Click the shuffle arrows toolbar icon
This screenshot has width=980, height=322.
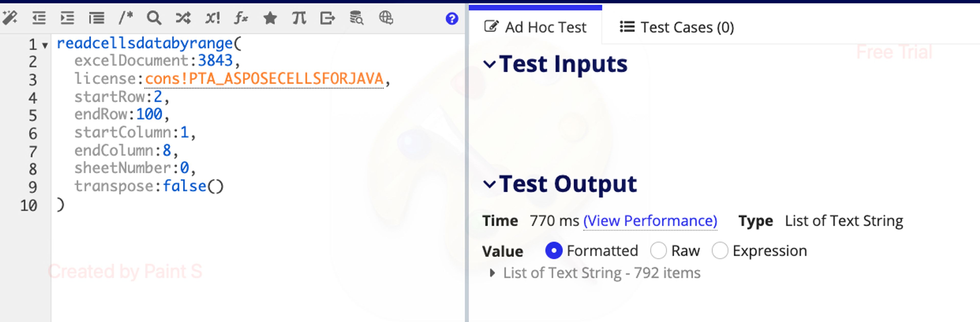click(x=183, y=18)
